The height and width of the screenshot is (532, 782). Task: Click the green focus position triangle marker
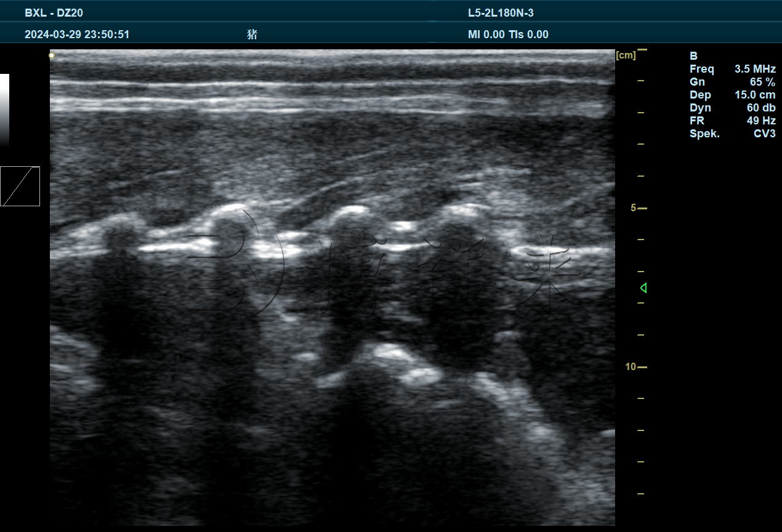pos(643,288)
